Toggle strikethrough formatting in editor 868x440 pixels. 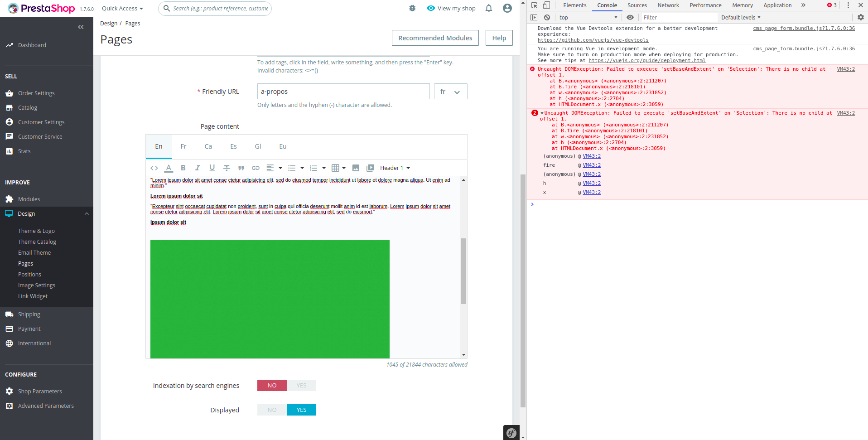227,168
